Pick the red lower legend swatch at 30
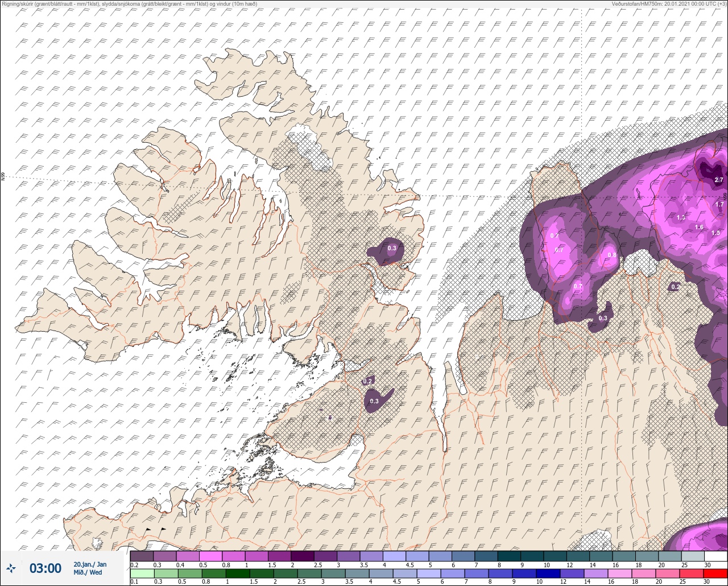The image size is (728, 586). click(x=715, y=573)
